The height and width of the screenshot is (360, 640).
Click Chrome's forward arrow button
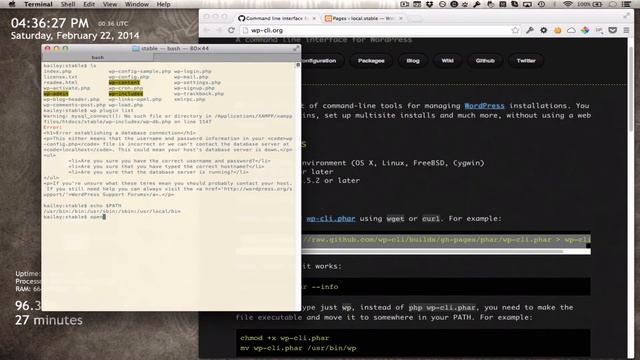[218, 30]
